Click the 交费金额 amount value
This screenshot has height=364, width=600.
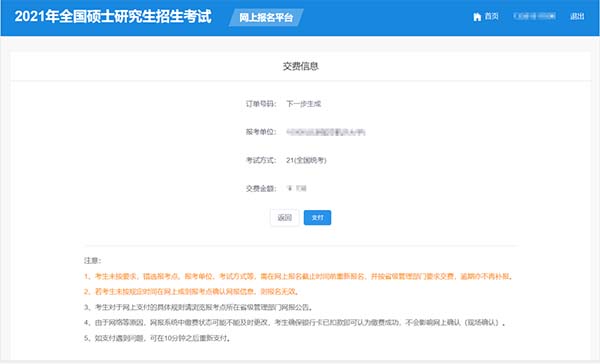coord(297,188)
